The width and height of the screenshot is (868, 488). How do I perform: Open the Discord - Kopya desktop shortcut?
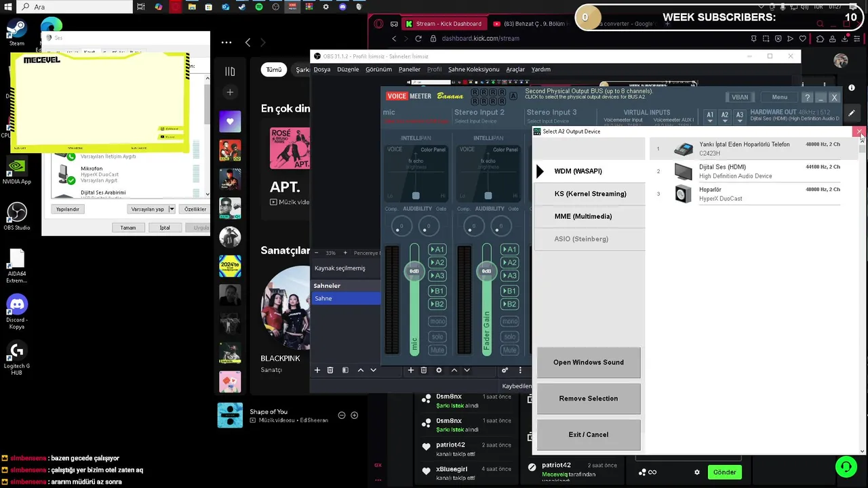click(x=16, y=312)
